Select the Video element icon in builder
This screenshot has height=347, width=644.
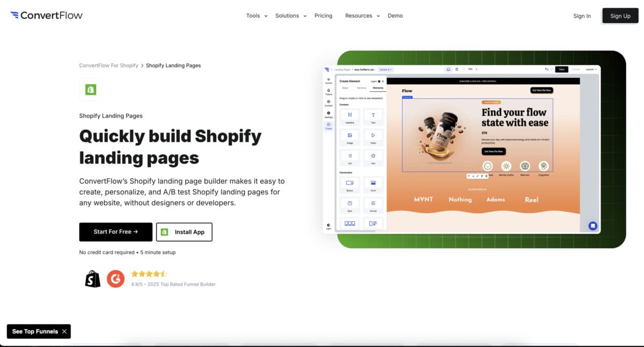click(x=373, y=135)
